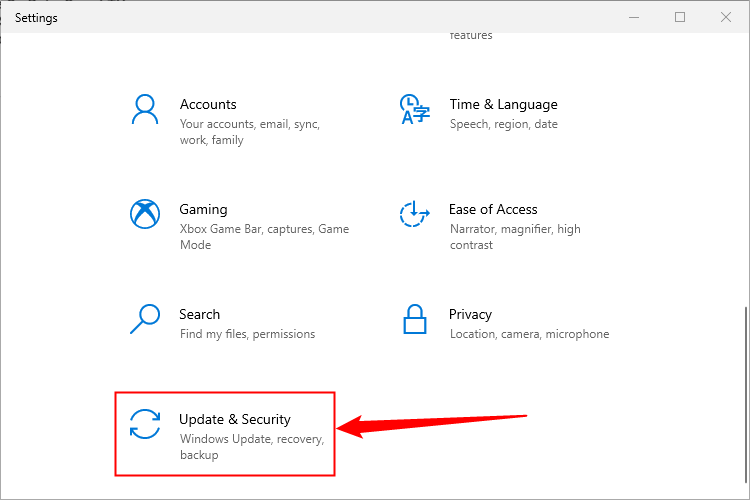
Task: Open the Search settings heading
Action: (x=199, y=314)
